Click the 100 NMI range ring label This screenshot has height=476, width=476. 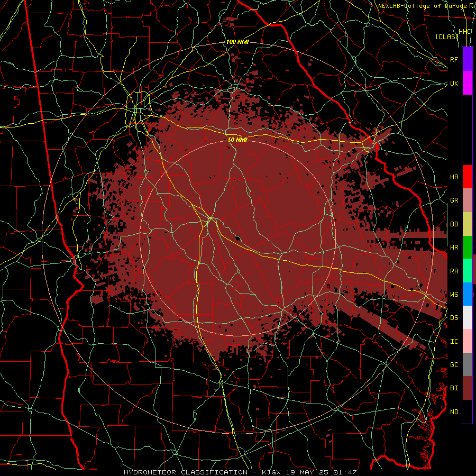click(x=237, y=42)
